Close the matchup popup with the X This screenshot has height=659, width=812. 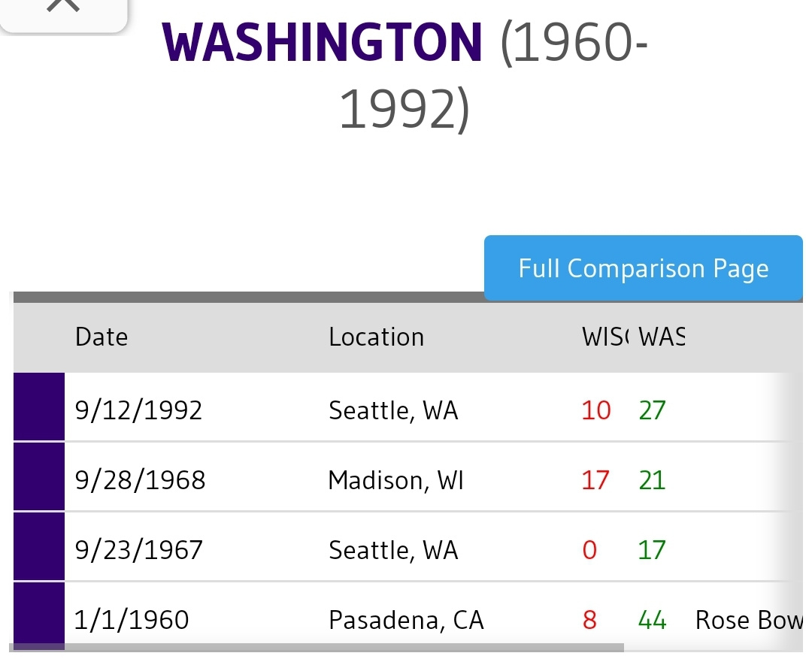point(65,6)
